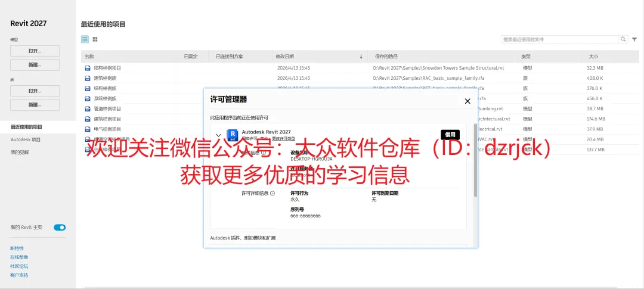The width and height of the screenshot is (644, 289).
Task: Click file icon of 管道样例项目 row
Action: [x=88, y=109]
